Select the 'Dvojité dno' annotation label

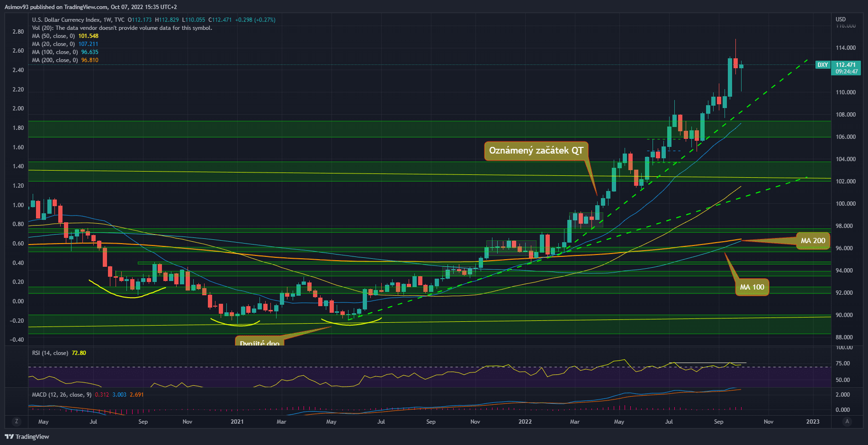coord(260,342)
